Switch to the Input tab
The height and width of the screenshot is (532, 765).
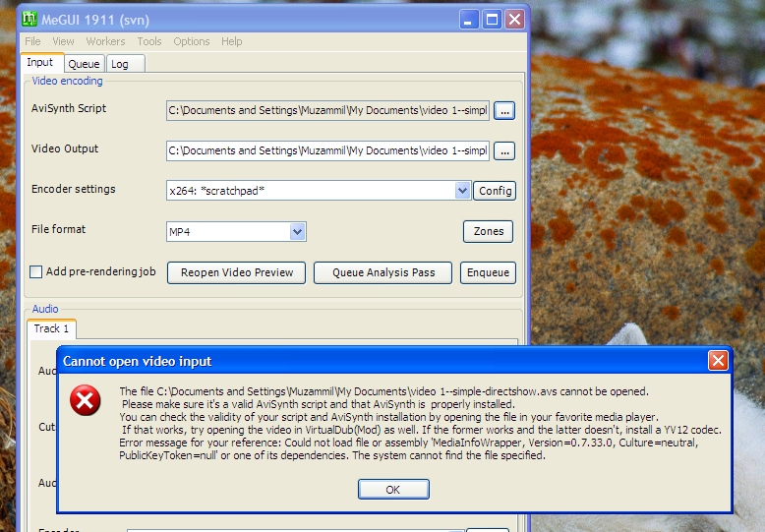coord(42,63)
